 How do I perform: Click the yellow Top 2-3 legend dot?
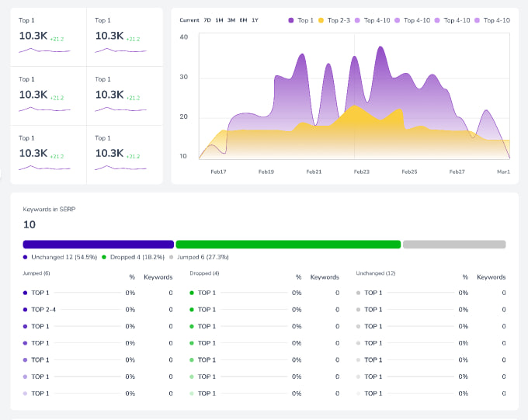(321, 20)
